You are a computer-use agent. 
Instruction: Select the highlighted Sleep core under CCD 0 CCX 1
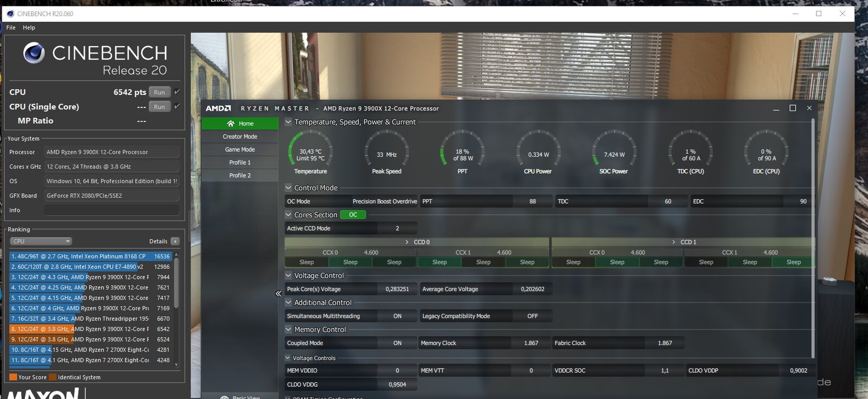pos(439,262)
